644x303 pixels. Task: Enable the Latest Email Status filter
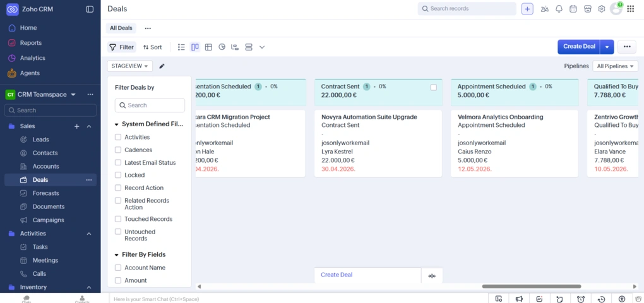pyautogui.click(x=118, y=163)
